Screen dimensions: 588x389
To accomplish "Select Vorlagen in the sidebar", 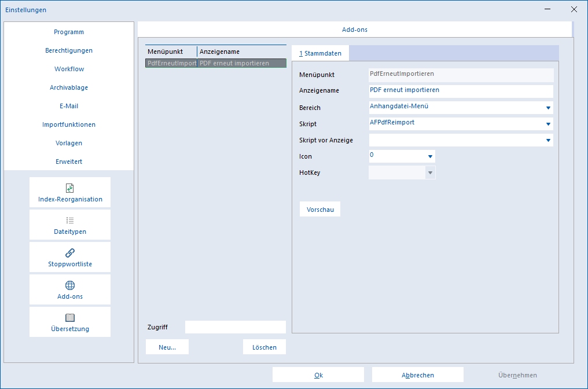I will tap(69, 143).
